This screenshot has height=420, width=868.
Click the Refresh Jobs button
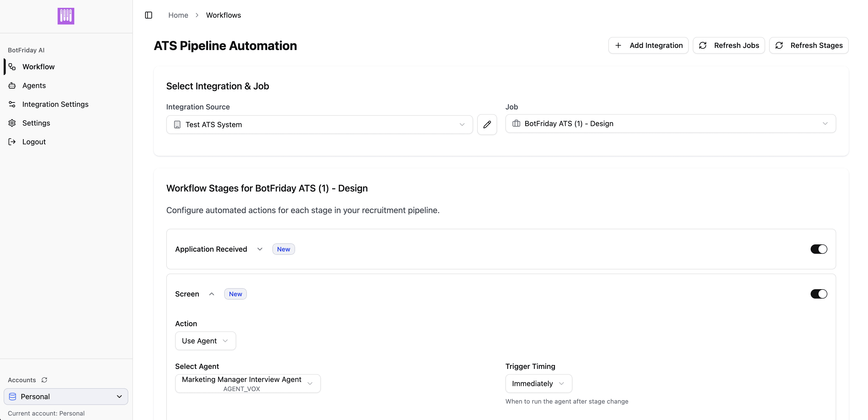point(729,46)
